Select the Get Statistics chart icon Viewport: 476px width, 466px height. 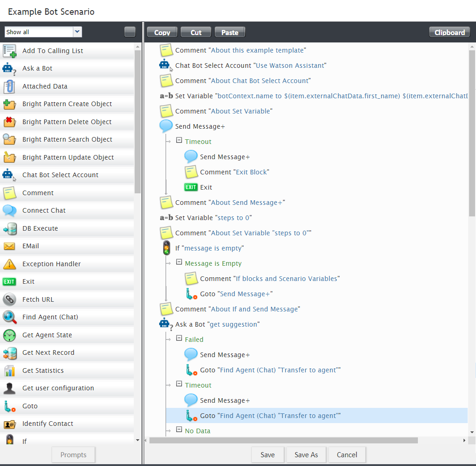[9, 370]
